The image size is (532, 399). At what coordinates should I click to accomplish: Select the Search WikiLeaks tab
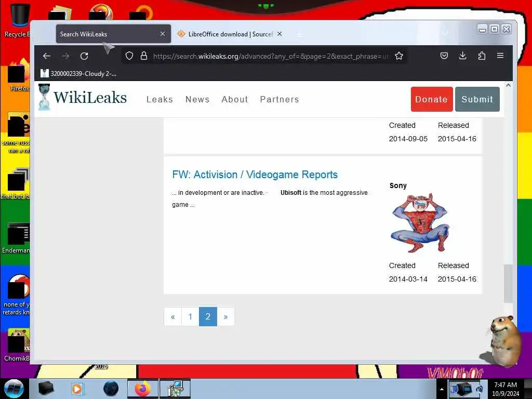(x=113, y=34)
